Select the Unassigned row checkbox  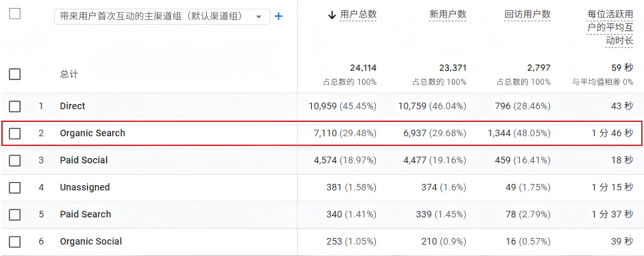(x=15, y=187)
